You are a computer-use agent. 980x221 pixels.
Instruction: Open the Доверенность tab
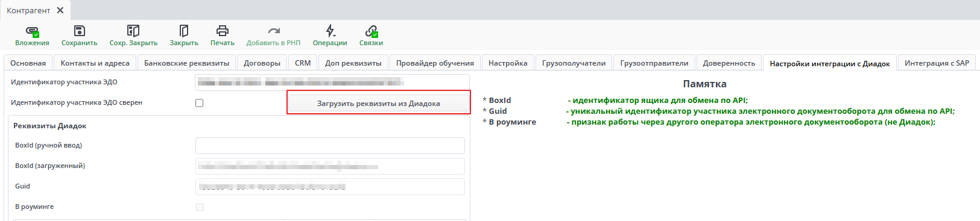coord(729,63)
